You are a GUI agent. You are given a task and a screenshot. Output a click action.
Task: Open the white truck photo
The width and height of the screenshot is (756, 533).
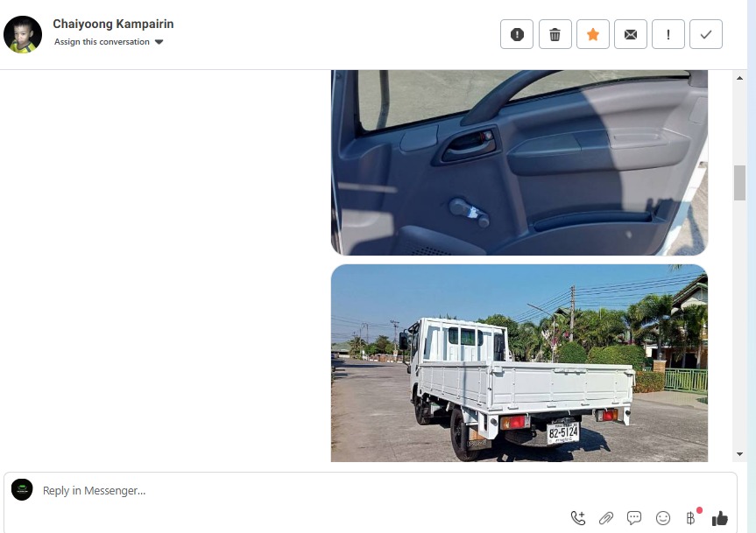(x=519, y=363)
